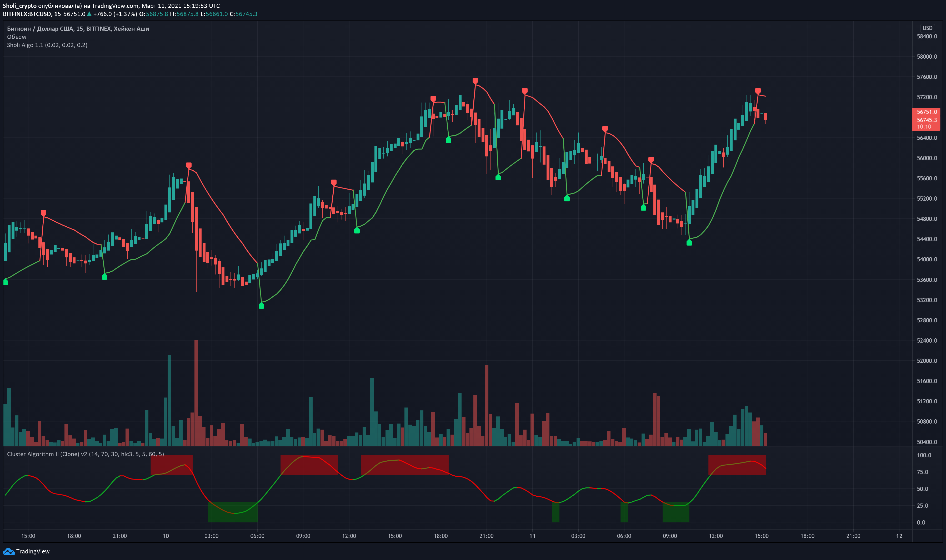Screen dimensions: 946x560
Task: Click the TradingView logo
Action: [26, 551]
